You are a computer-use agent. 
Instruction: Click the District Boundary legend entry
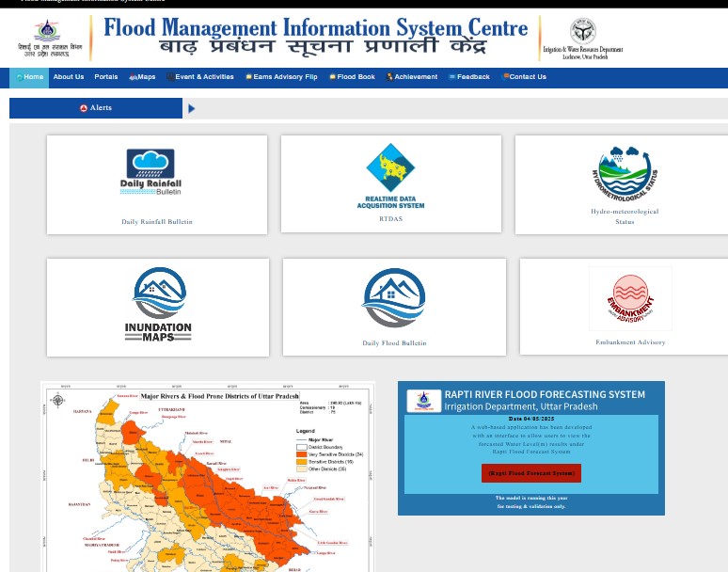click(320, 447)
